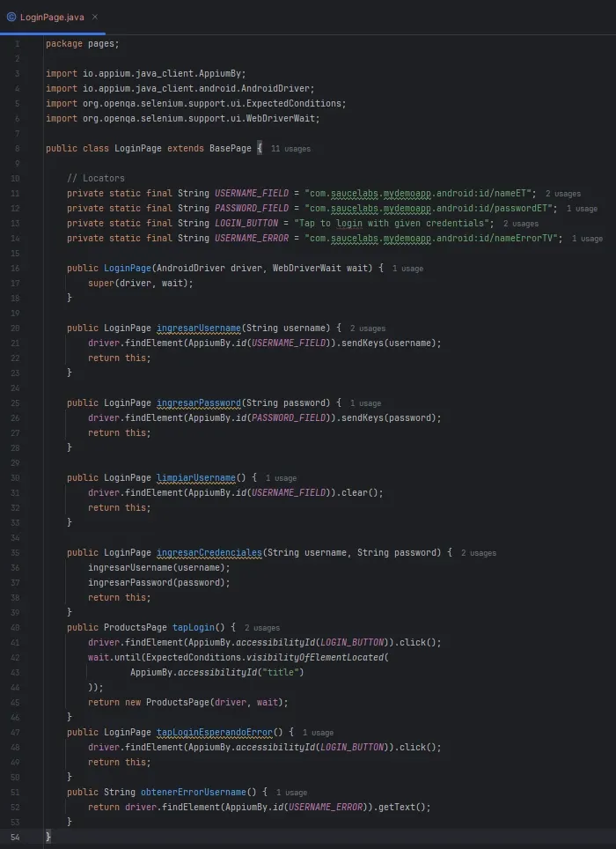Image resolution: width=616 pixels, height=849 pixels.
Task: Select the LoginPage.java editor tab
Action: click(53, 18)
